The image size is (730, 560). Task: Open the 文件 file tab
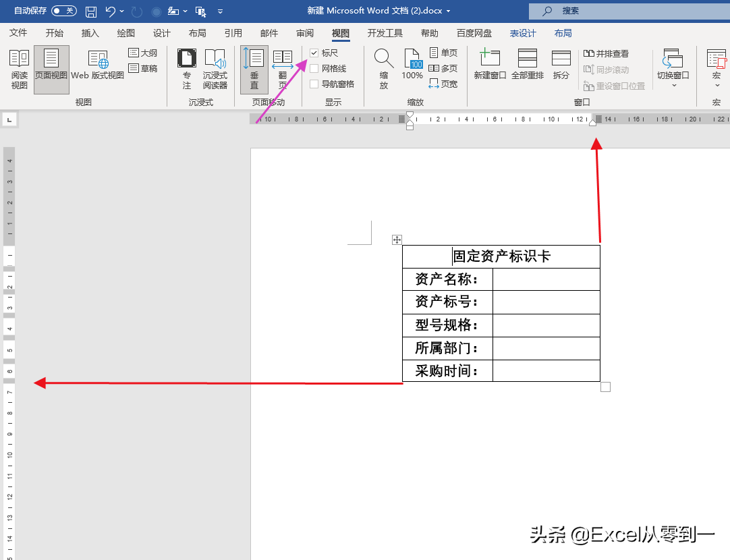18,33
